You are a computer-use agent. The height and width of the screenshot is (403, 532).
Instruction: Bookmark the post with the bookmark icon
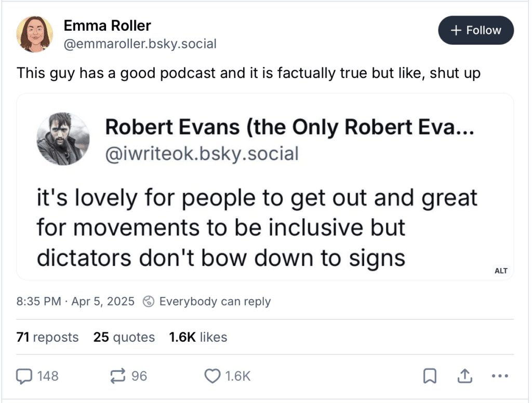(430, 375)
